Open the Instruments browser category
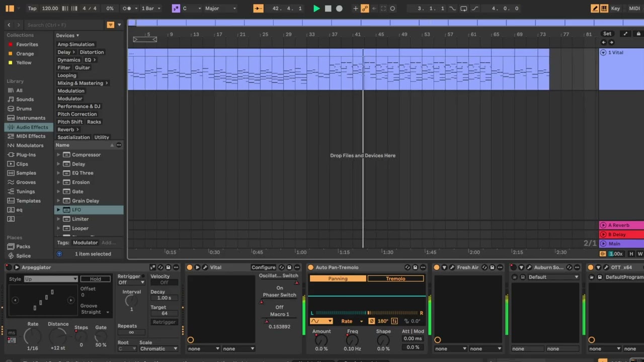644x362 pixels. pos(31,118)
